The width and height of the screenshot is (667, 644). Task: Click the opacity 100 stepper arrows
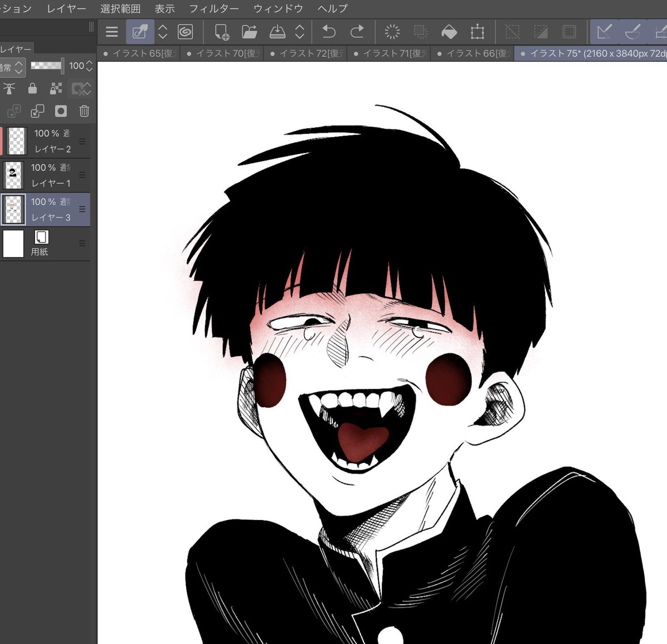pos(89,66)
